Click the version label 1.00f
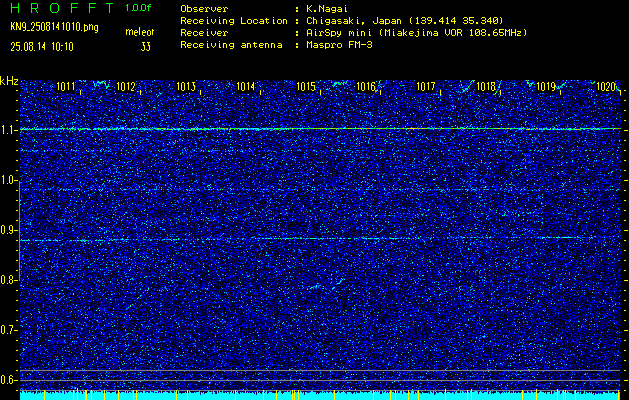Screen dimensions: 629x400 click(x=138, y=8)
